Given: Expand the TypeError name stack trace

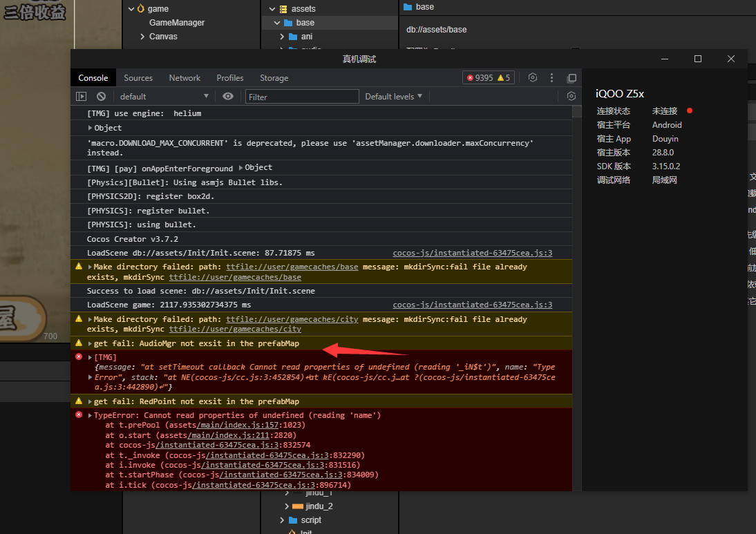Looking at the screenshot, I should 90,415.
